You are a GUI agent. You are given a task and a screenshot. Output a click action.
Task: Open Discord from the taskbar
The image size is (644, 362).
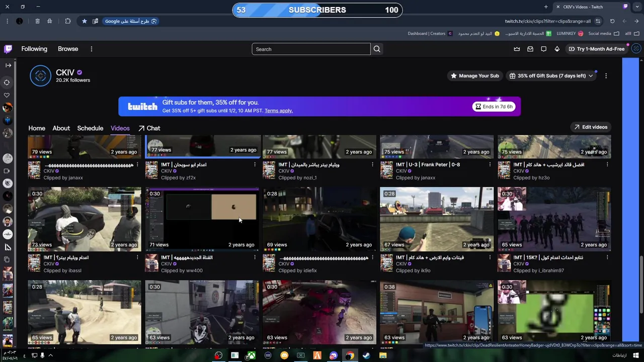(333, 355)
